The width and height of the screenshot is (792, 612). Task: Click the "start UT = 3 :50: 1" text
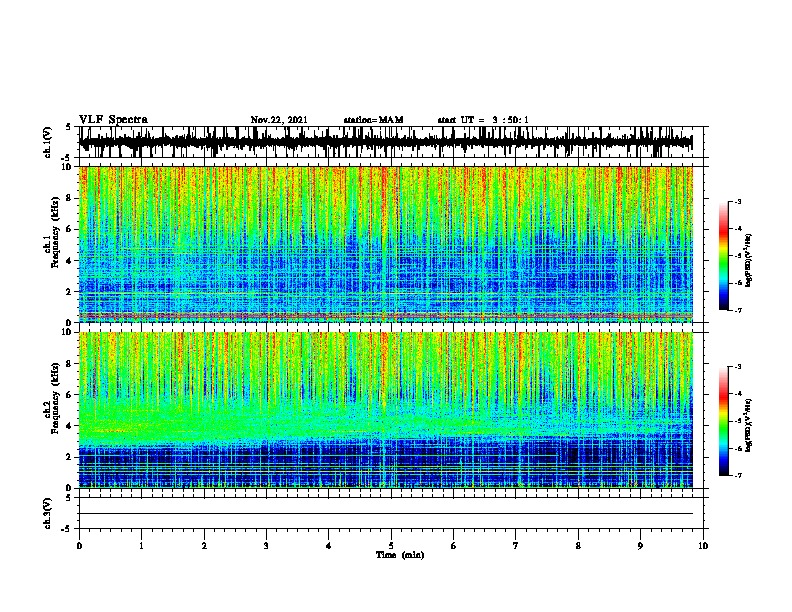(483, 120)
